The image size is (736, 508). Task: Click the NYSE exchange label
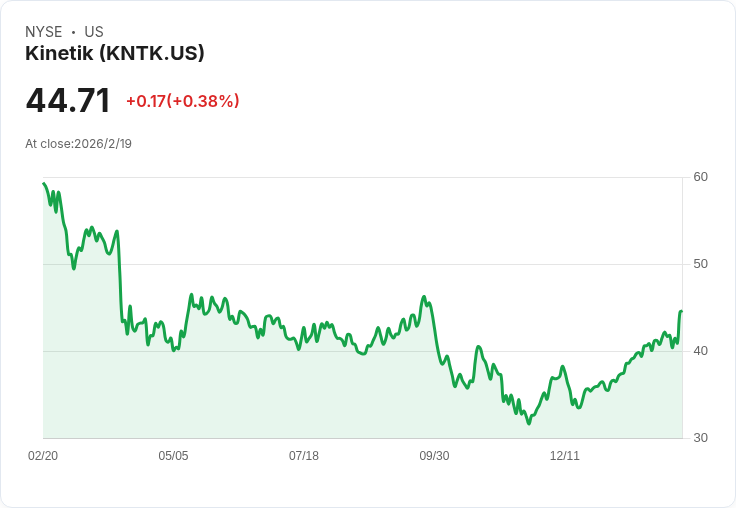[x=44, y=32]
